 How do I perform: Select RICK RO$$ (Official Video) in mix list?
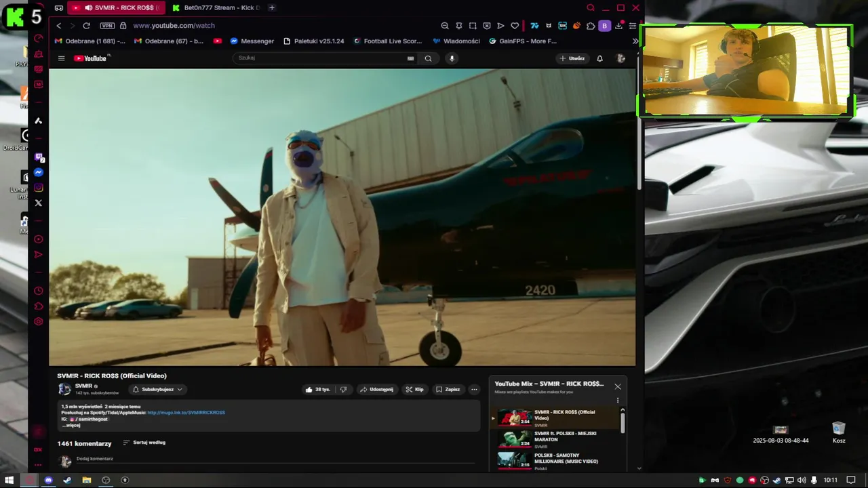556,418
